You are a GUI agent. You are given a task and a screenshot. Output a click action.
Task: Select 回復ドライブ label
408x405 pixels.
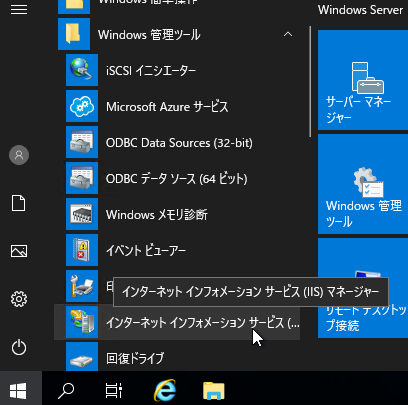[135, 358]
